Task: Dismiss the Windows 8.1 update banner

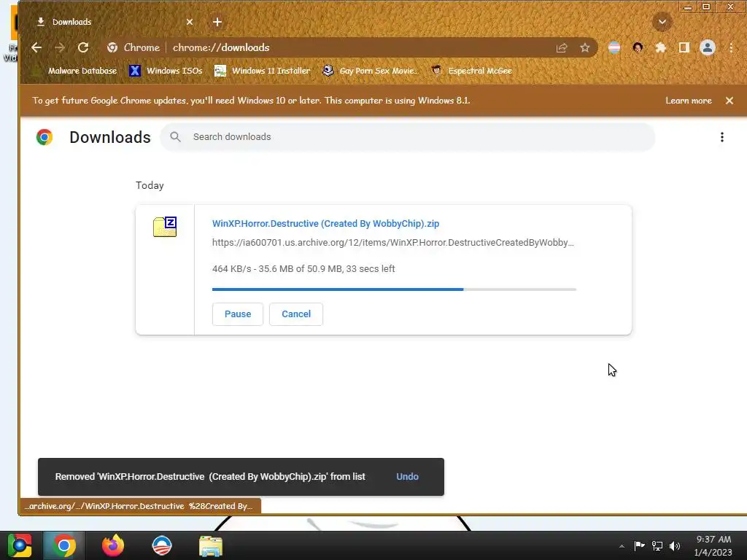Action: coord(729,101)
